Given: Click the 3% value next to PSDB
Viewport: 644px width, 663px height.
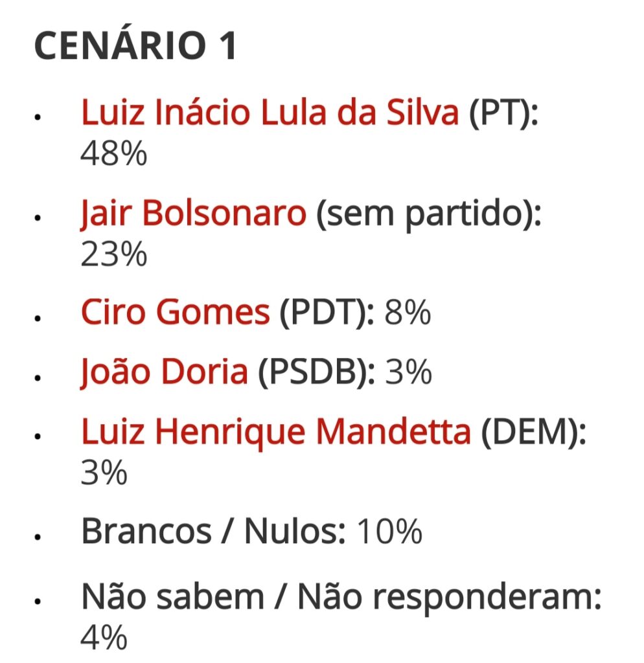Looking at the screenshot, I should 408,373.
